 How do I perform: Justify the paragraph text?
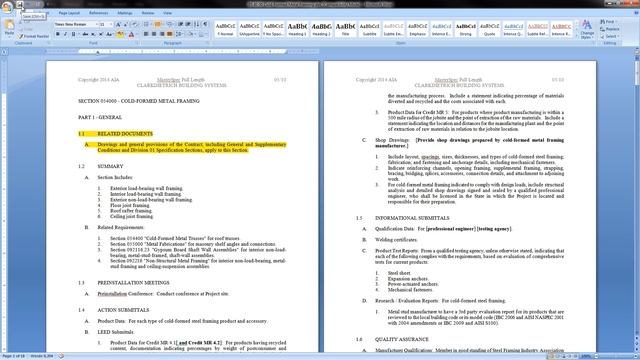tap(169, 34)
